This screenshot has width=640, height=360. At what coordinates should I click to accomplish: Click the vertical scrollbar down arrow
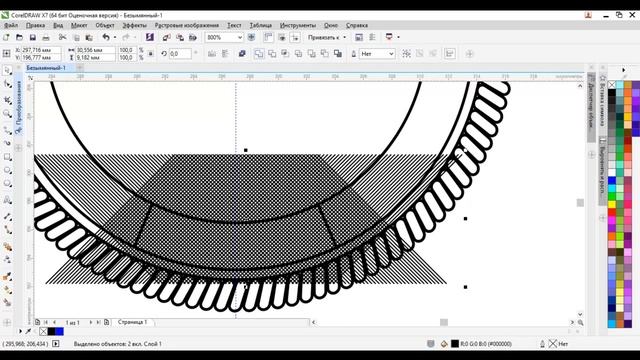coord(580,314)
